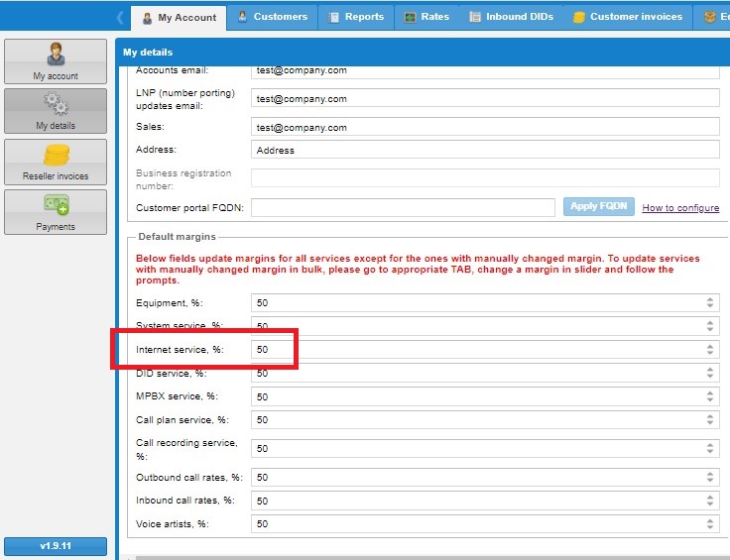
Task: Open My details gear icon
Action: (56, 105)
